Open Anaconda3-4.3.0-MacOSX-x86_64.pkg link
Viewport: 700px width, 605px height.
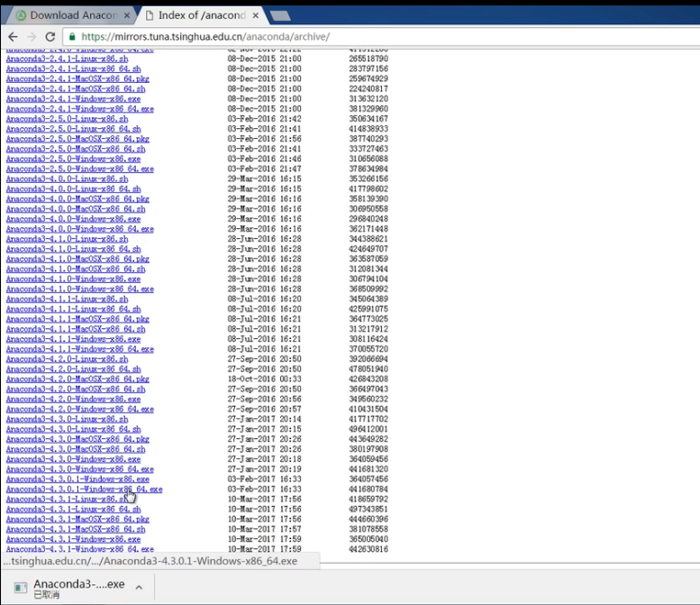pyautogui.click(x=77, y=439)
